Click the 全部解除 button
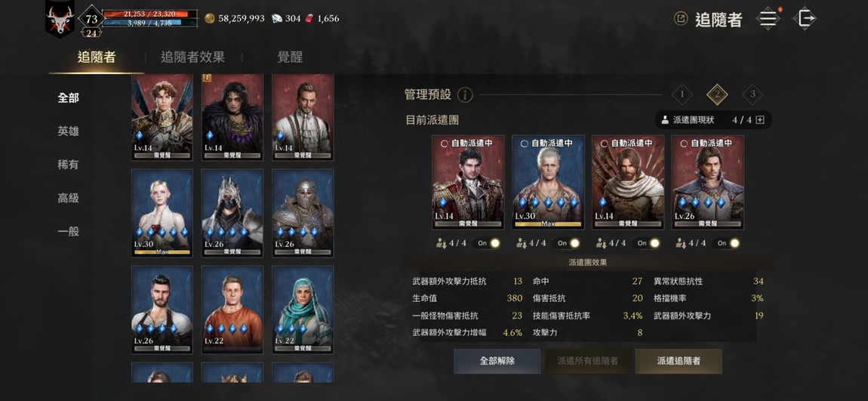The image size is (868, 401). click(x=497, y=361)
